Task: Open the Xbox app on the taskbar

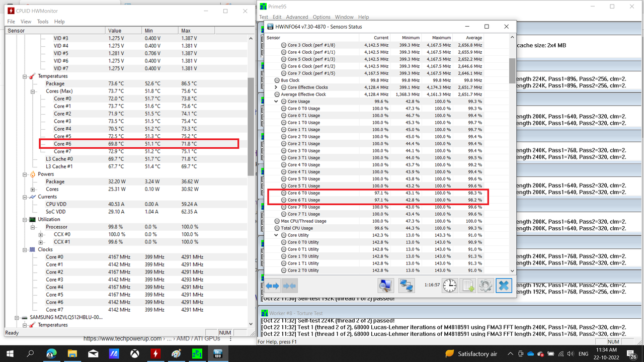Action: coord(135,353)
